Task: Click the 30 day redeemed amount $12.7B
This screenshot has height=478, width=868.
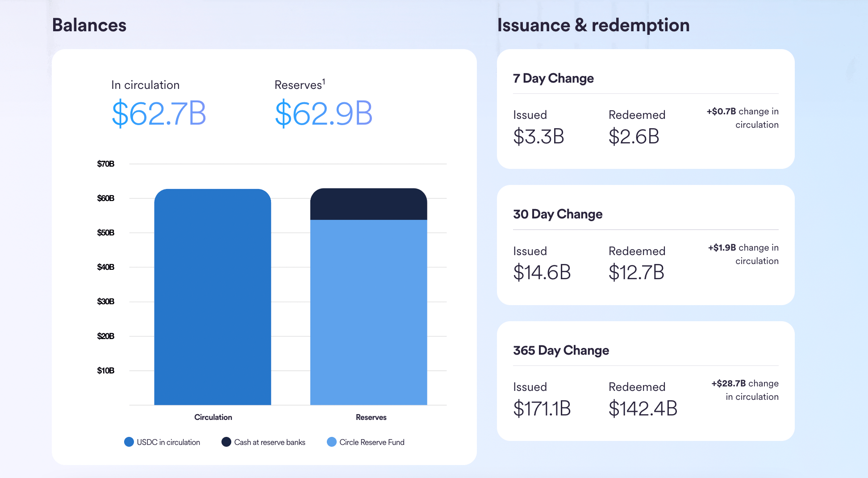Action: pos(636,272)
